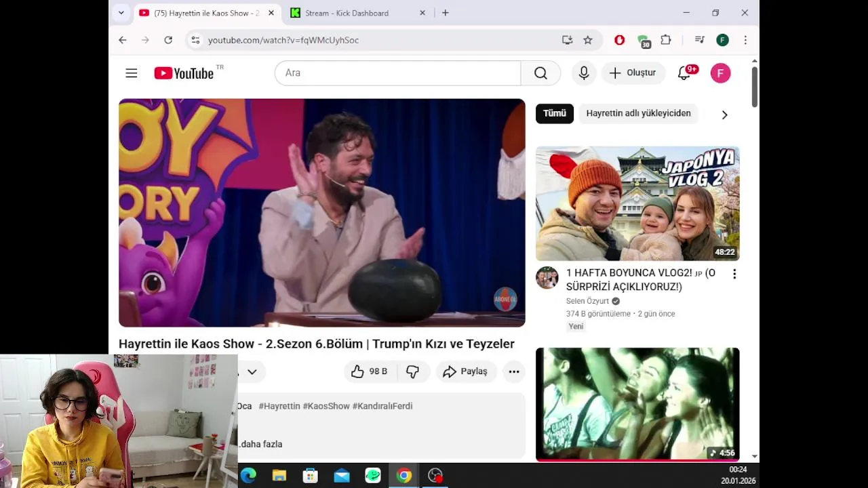Open the notifications bell
868x488 pixels.
tap(684, 73)
